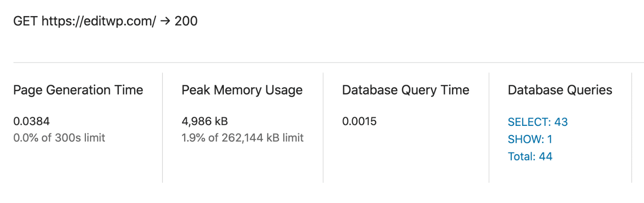Screen dimensions: 644x203
Task: Click divider between Peak Memory and Database Query Time
Action: tap(323, 127)
